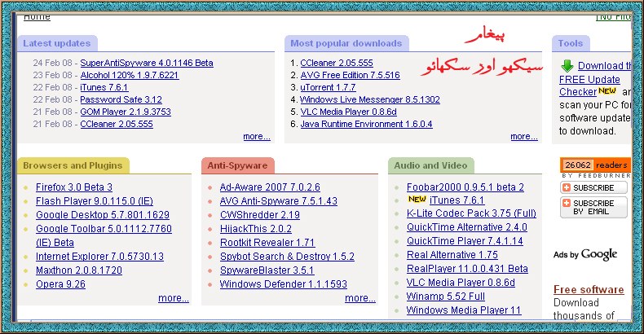The height and width of the screenshot is (334, 644).
Task: Click more link under Most popular downloads
Action: (x=524, y=137)
